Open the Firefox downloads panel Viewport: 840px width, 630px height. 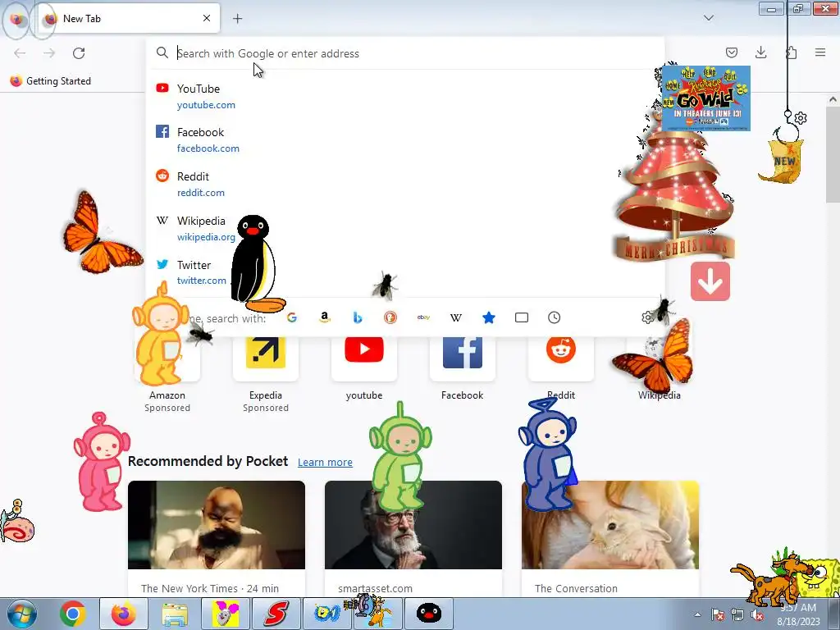760,52
